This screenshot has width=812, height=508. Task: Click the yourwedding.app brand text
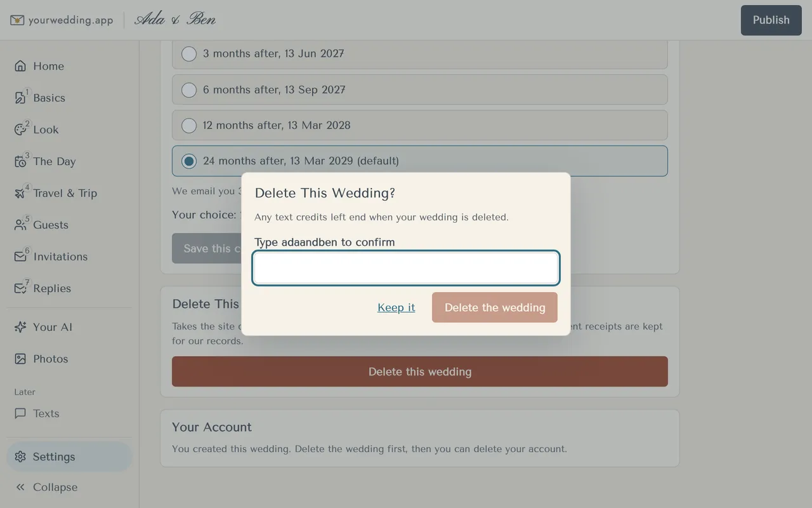pyautogui.click(x=70, y=20)
